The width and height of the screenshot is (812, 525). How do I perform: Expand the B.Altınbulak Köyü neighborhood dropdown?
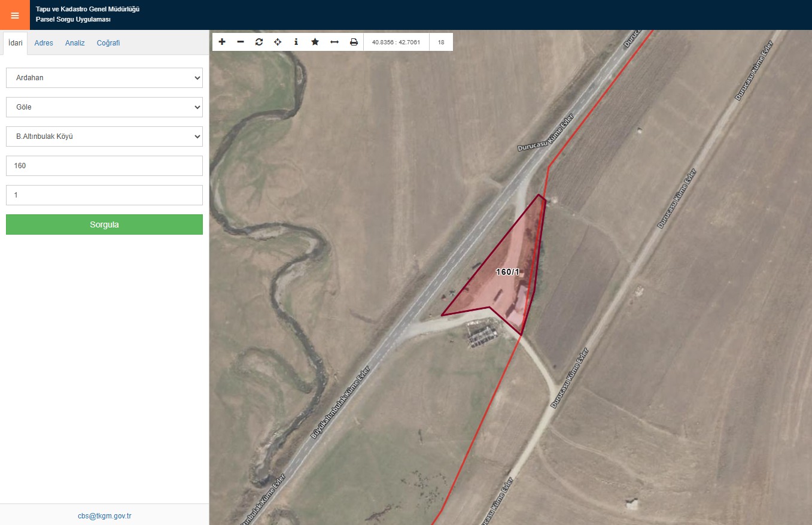tap(104, 136)
